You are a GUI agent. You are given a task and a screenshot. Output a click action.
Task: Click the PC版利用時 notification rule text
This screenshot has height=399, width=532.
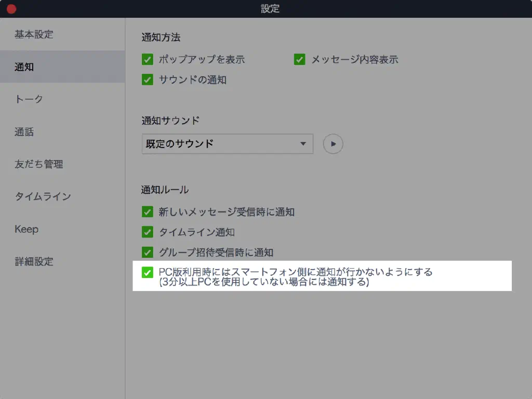coord(295,272)
